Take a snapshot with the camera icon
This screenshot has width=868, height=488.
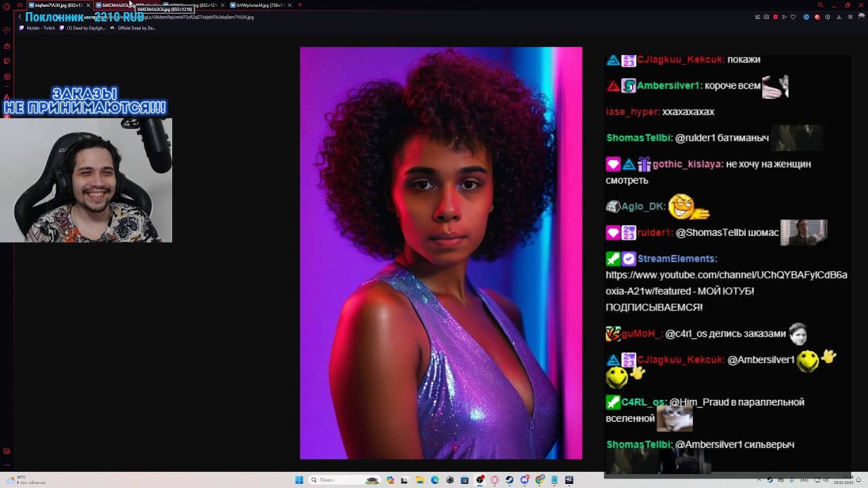point(766,17)
